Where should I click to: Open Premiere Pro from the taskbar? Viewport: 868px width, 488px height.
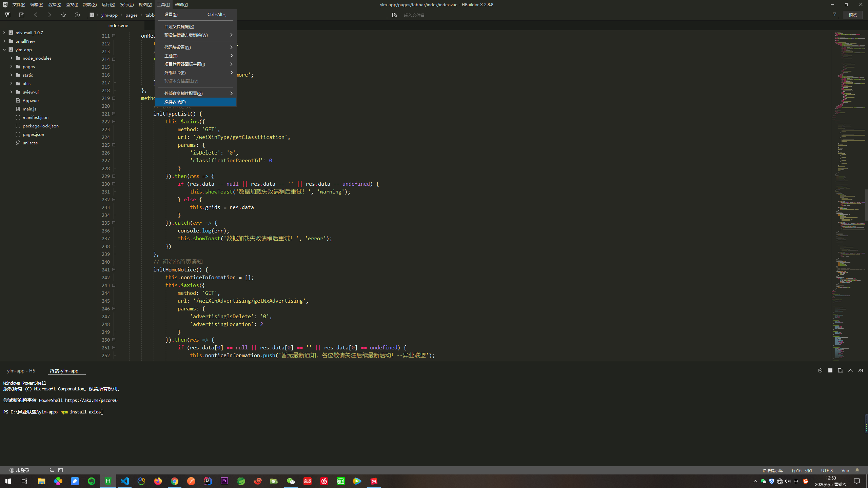(224, 481)
